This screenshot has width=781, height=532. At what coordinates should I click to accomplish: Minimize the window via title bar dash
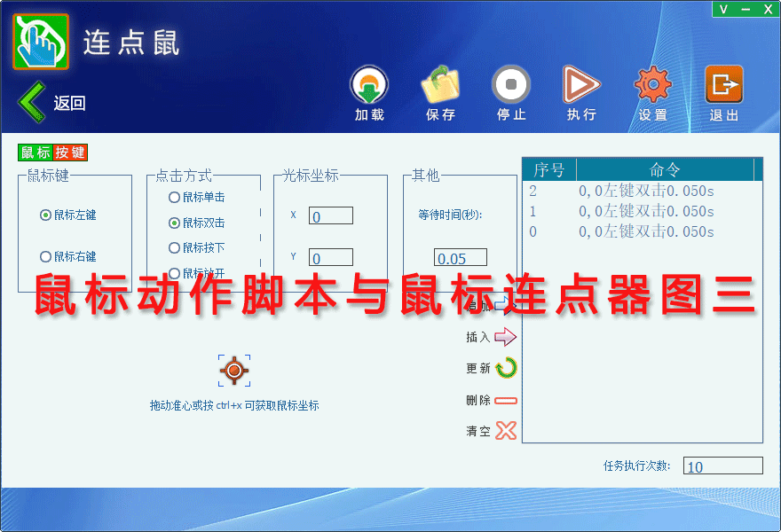(x=745, y=9)
